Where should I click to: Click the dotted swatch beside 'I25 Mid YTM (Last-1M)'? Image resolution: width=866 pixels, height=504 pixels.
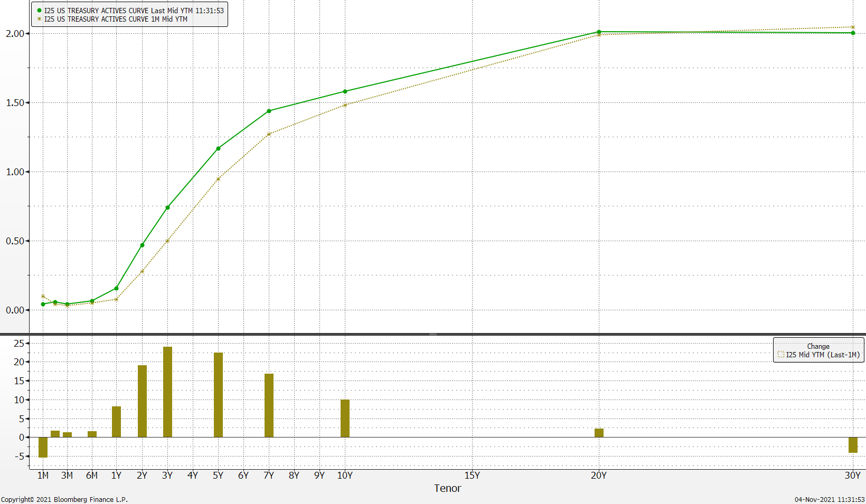click(781, 355)
